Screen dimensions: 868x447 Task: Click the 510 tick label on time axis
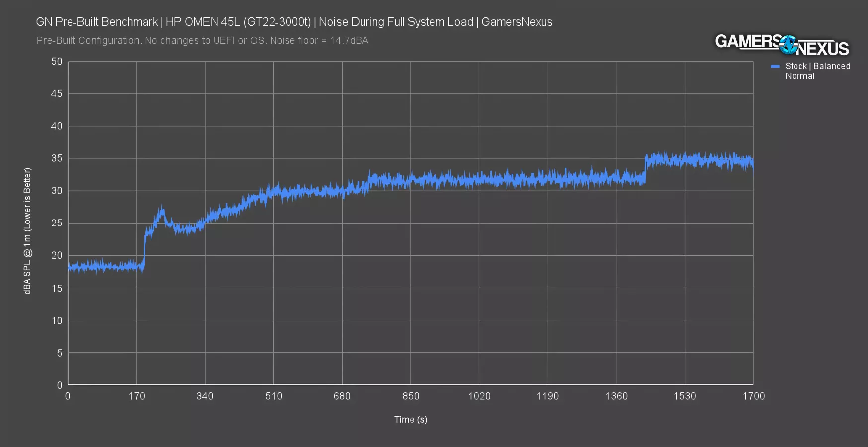tap(273, 396)
